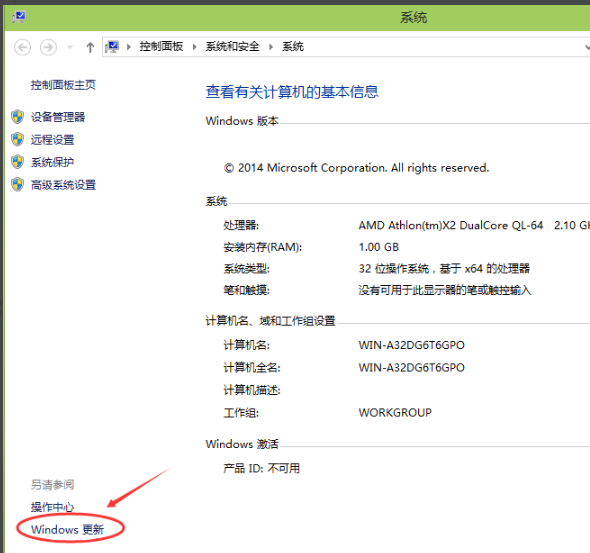Expand chevron after 系统和安全 in breadcrumb
This screenshot has height=553, width=590.
coord(271,47)
